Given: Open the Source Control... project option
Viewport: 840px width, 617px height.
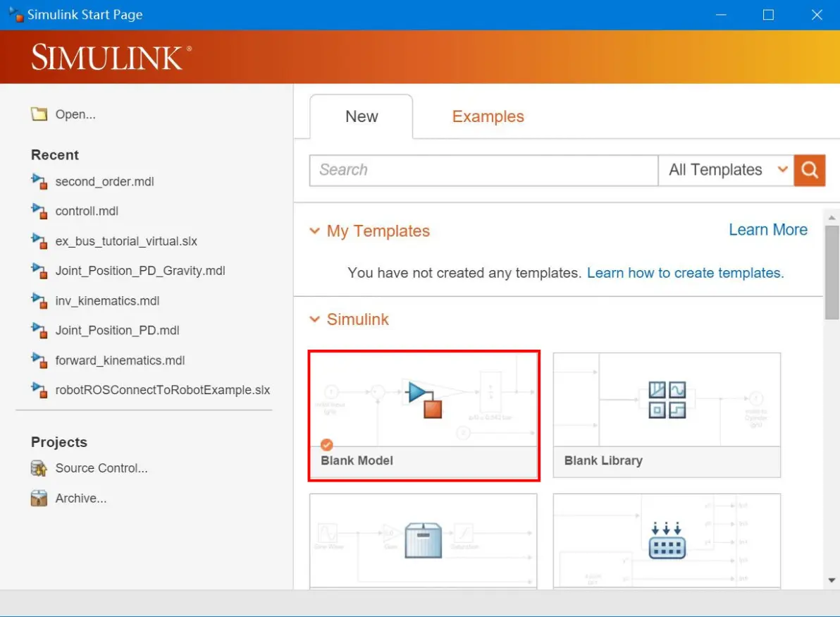Looking at the screenshot, I should click(x=101, y=468).
